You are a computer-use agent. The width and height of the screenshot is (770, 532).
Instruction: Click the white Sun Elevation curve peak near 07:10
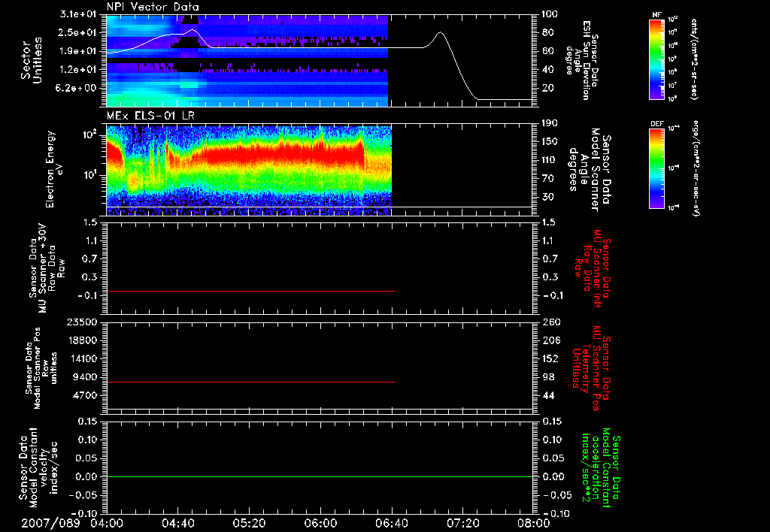point(441,32)
